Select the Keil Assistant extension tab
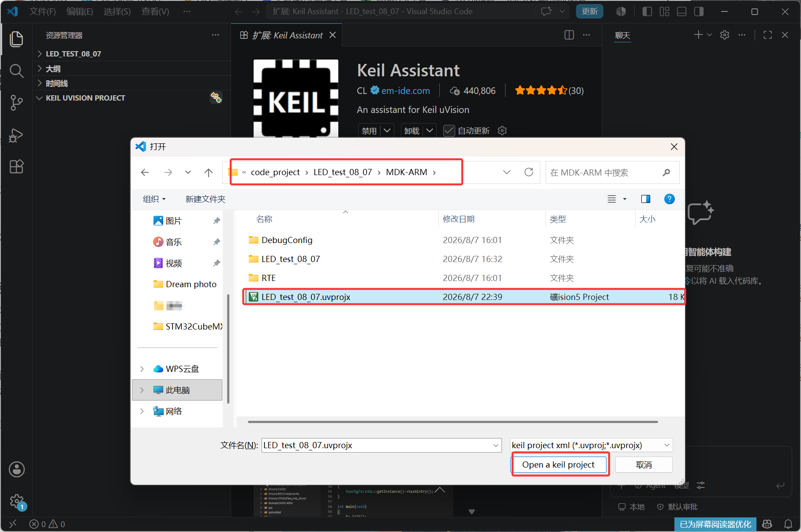 click(x=287, y=35)
